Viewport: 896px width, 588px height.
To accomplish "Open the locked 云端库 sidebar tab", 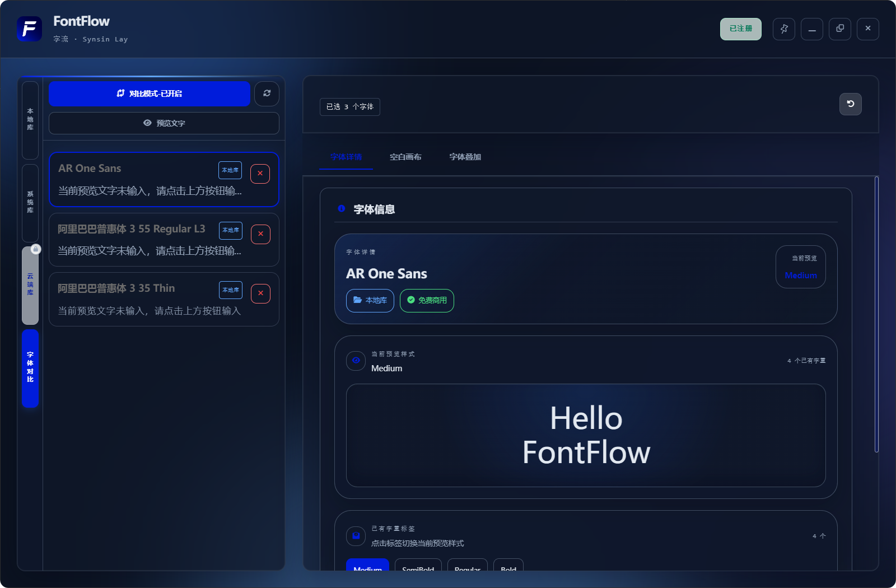I will coord(30,285).
